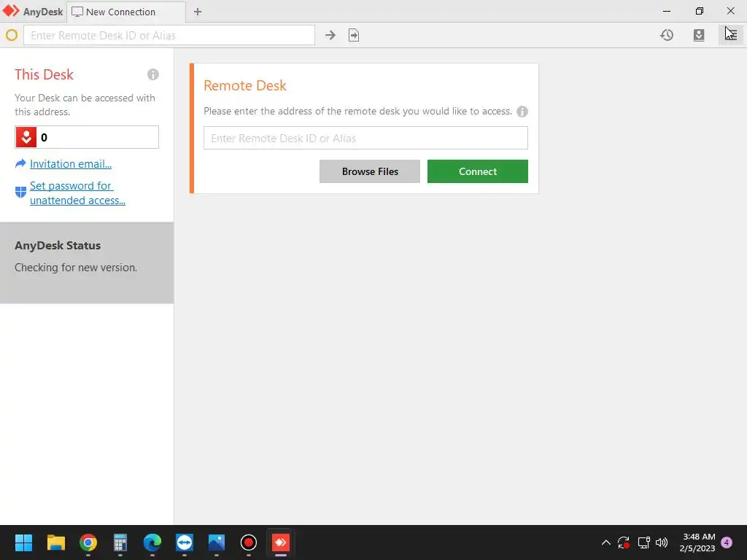Screen dimensions: 747x560
Task: Click the connect arrow icon in toolbar
Action: (x=330, y=35)
